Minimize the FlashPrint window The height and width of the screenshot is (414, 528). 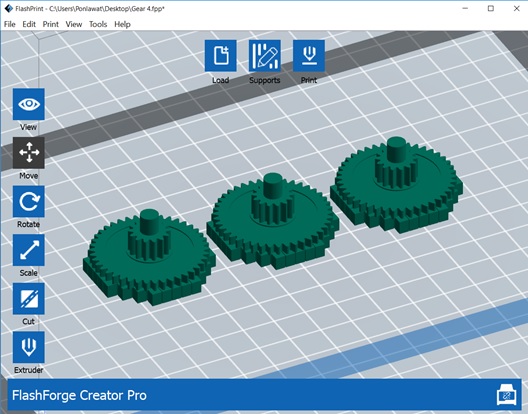click(465, 8)
